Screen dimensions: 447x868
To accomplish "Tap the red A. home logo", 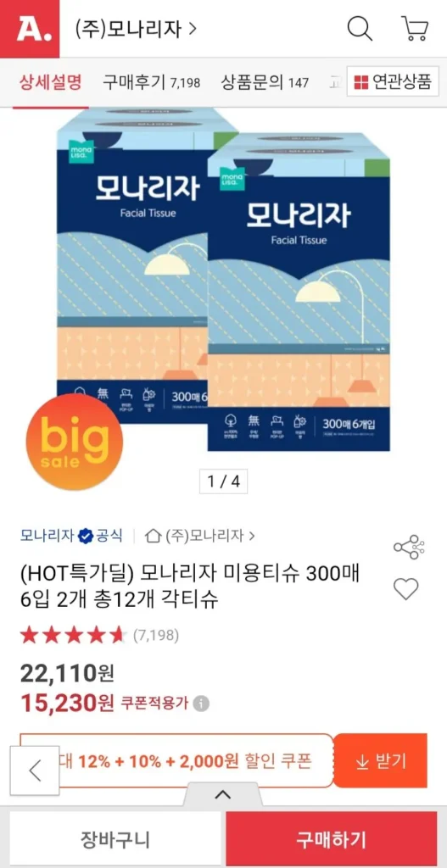I will click(x=30, y=29).
